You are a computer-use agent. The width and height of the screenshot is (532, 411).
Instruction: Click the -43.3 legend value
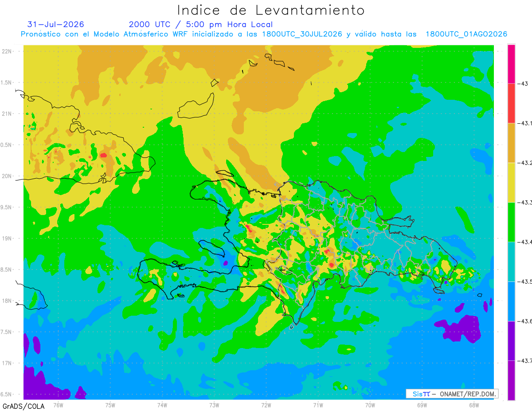point(525,202)
